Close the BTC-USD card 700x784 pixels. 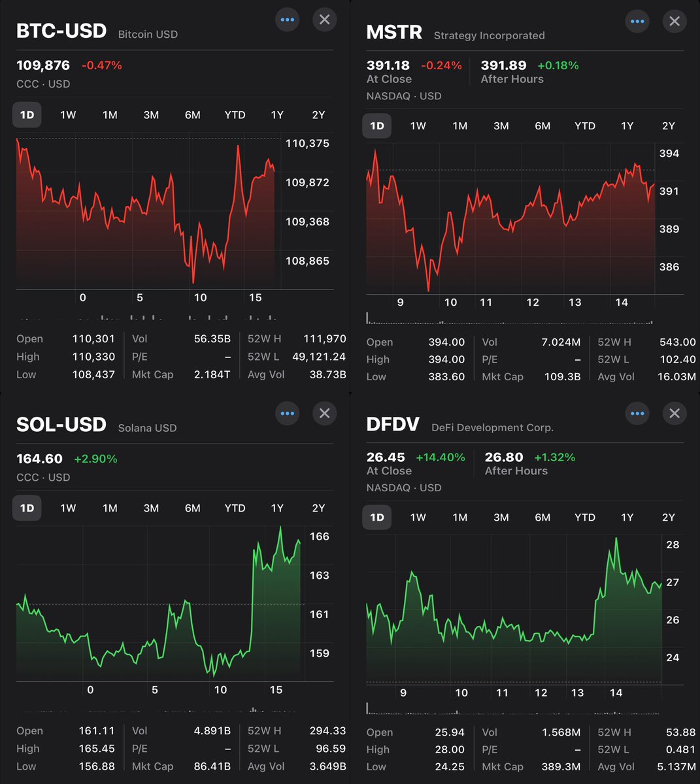(x=324, y=20)
